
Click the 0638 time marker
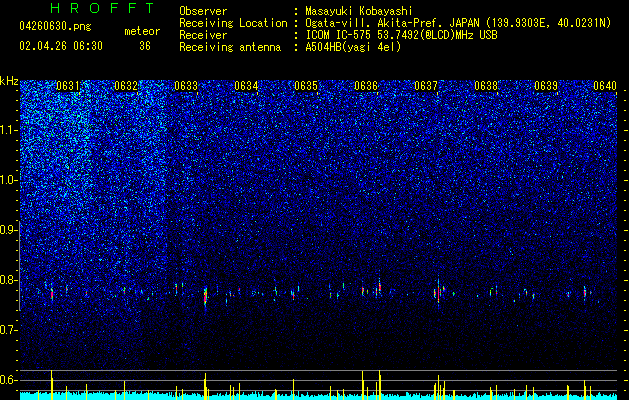tap(486, 86)
